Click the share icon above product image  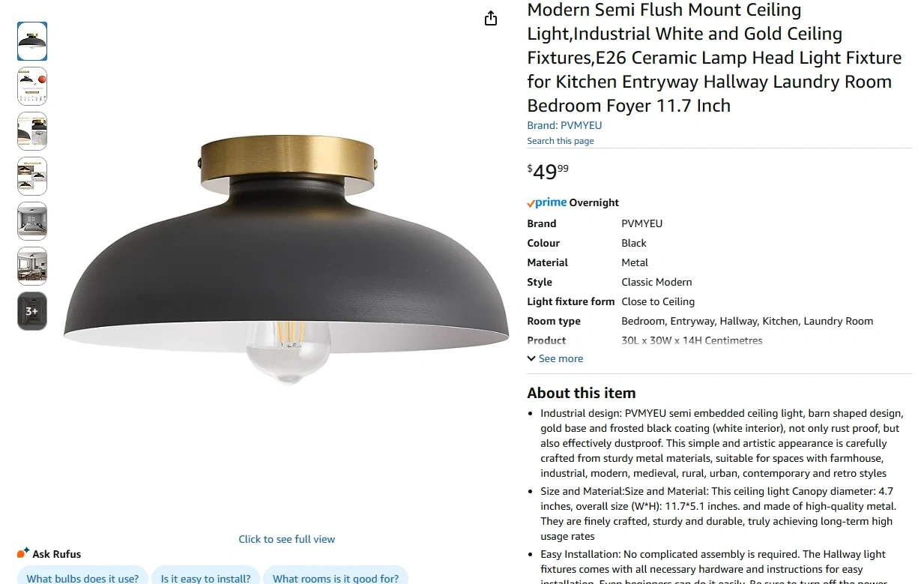(491, 18)
